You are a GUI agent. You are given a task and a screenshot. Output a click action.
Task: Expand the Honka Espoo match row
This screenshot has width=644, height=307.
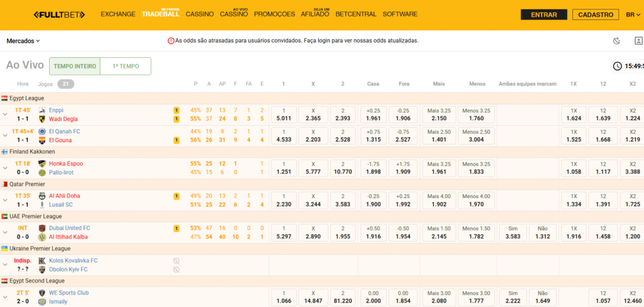point(5,168)
